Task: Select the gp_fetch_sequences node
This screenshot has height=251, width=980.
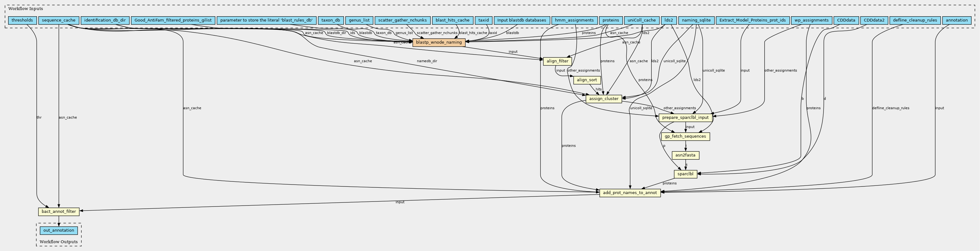Action: (x=685, y=136)
